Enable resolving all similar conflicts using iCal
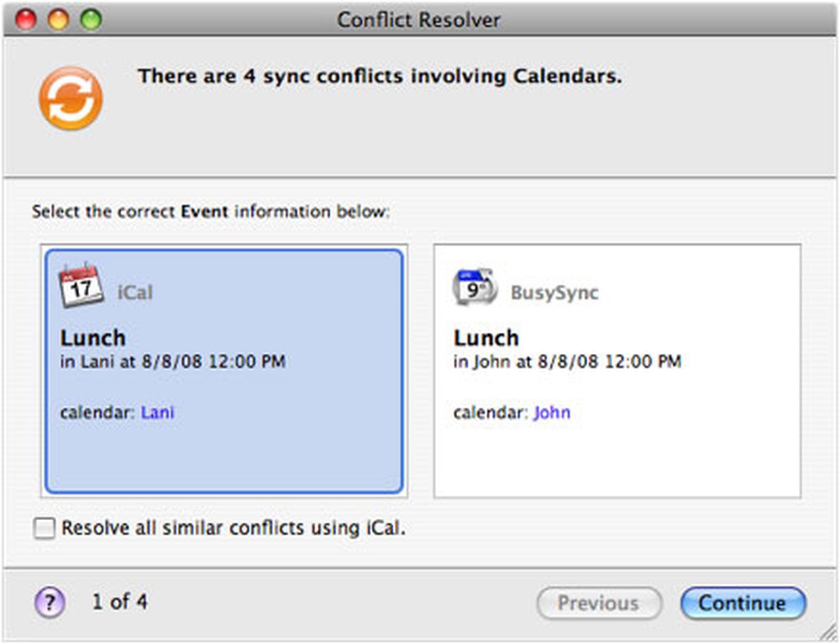Image resolution: width=840 pixels, height=644 pixels. click(x=45, y=529)
